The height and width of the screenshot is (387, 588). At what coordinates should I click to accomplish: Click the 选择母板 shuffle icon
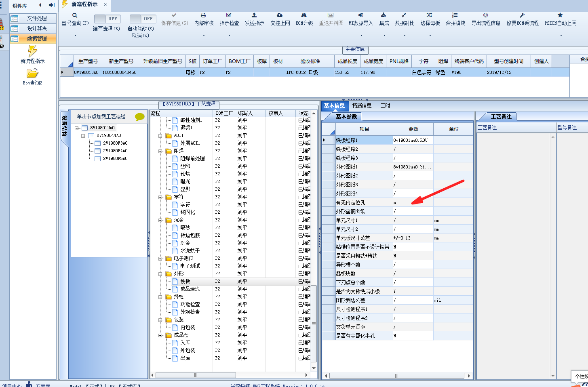(430, 15)
